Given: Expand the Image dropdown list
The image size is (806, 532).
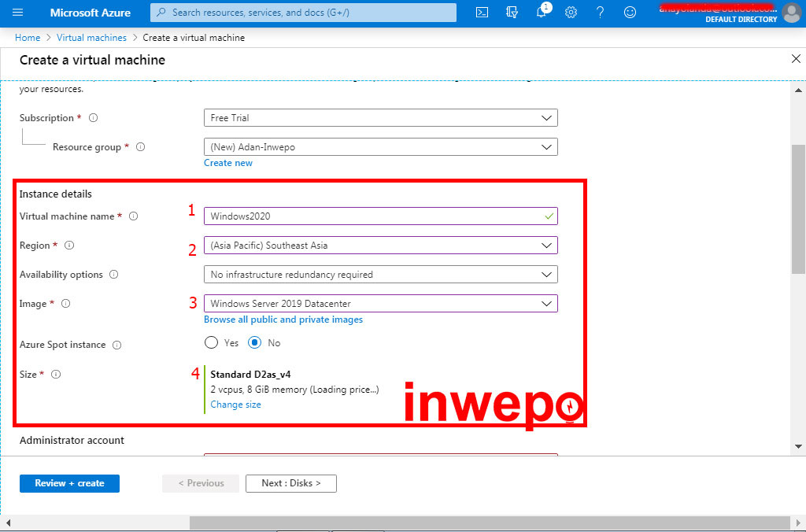Looking at the screenshot, I should pos(380,304).
